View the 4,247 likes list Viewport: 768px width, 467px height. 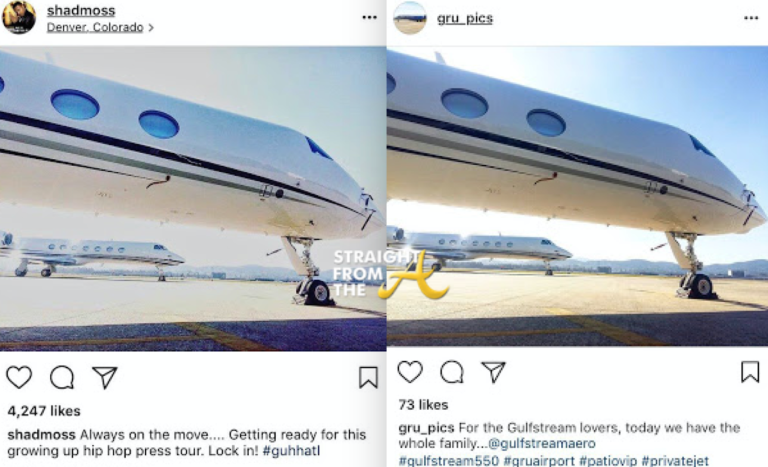pos(44,411)
